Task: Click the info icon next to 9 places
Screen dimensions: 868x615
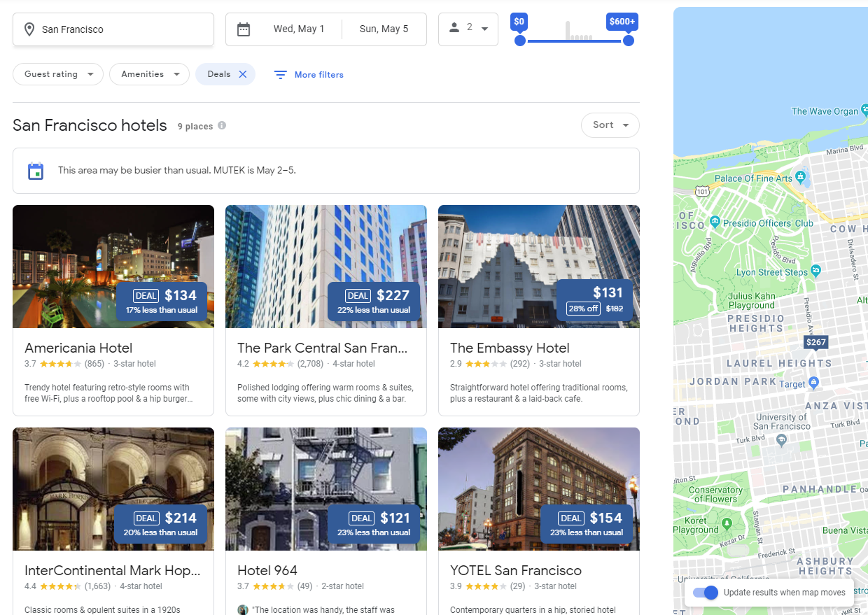Action: click(222, 126)
